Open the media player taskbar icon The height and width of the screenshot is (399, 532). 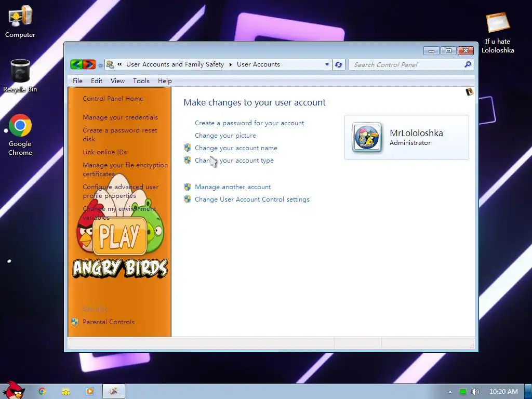pos(89,391)
